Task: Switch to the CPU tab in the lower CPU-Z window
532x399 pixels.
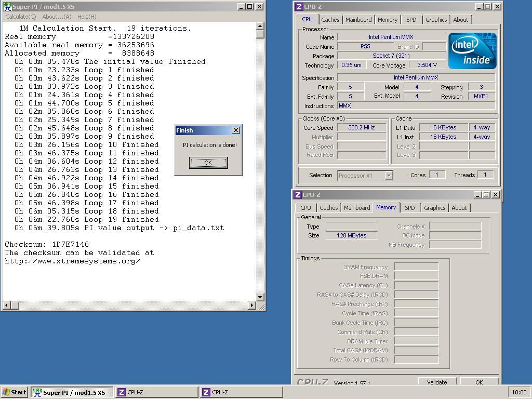Action: click(305, 208)
